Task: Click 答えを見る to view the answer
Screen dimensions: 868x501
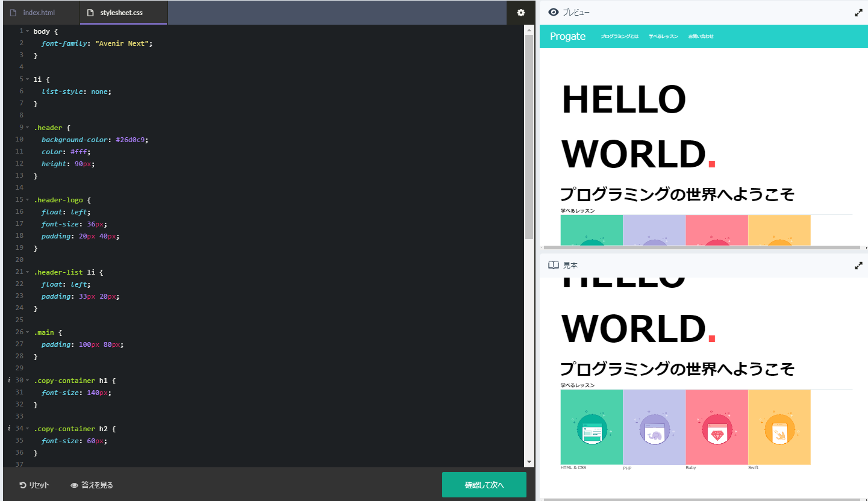Action: coord(92,485)
